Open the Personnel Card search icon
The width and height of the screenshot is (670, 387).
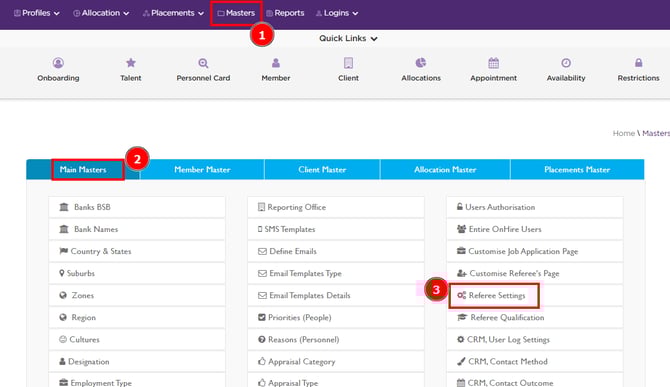tap(203, 64)
